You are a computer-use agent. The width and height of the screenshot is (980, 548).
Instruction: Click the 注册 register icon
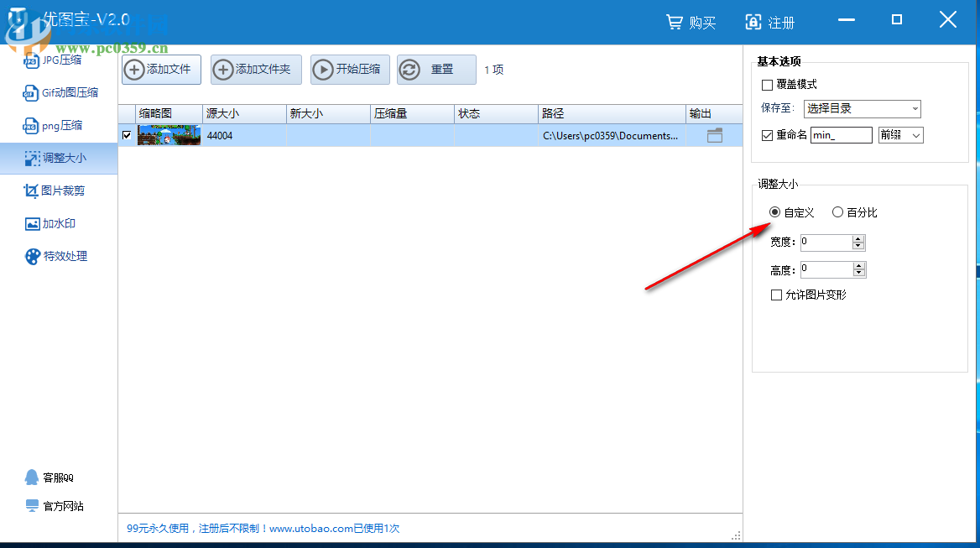753,23
